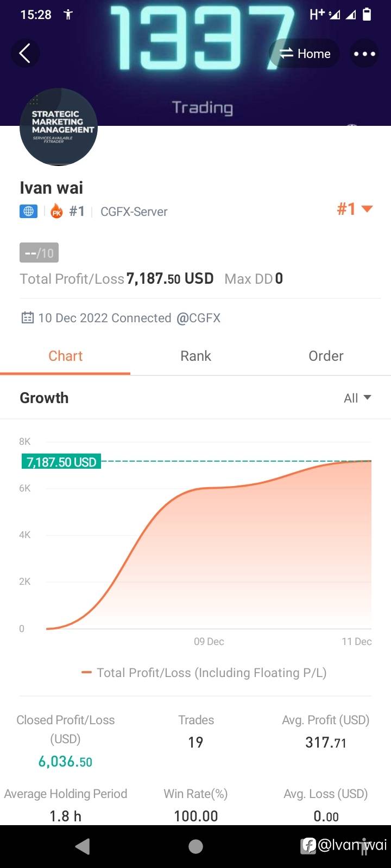Image resolution: width=391 pixels, height=868 pixels.
Task: Select the Chart tab
Action: click(65, 356)
